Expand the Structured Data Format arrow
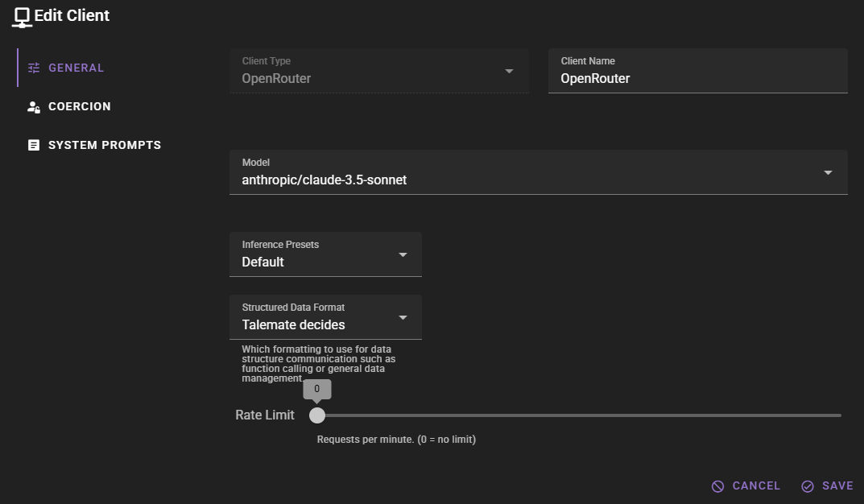864x504 pixels. [x=403, y=317]
